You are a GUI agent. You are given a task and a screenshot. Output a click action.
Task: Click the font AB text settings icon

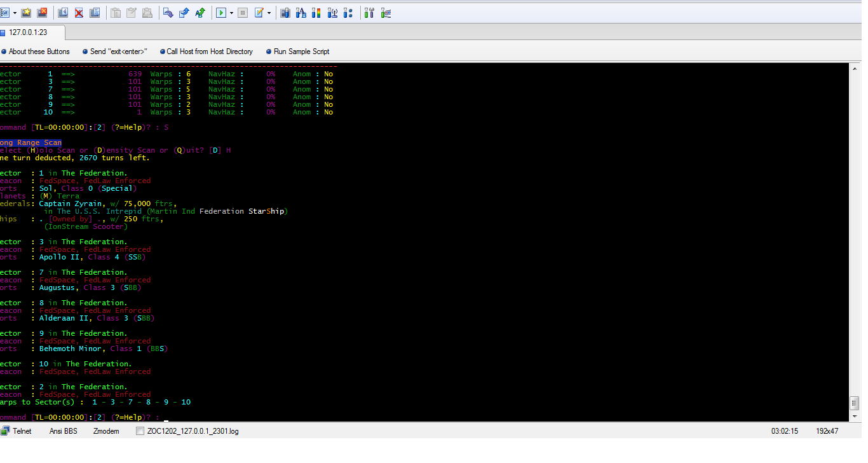point(301,13)
